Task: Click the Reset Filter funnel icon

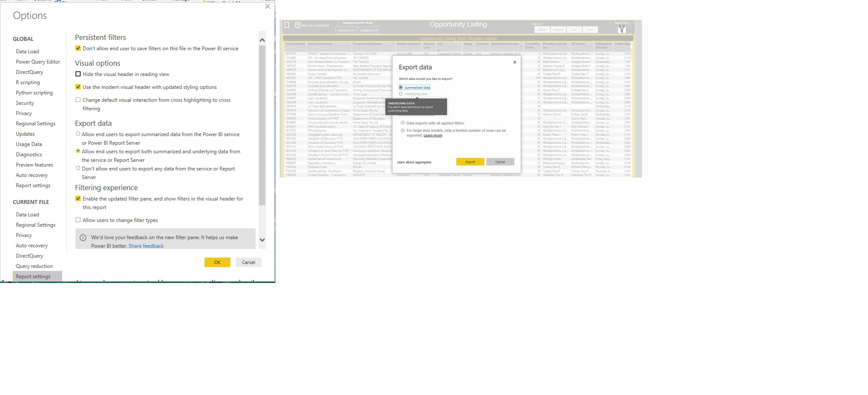Action: 622,29
